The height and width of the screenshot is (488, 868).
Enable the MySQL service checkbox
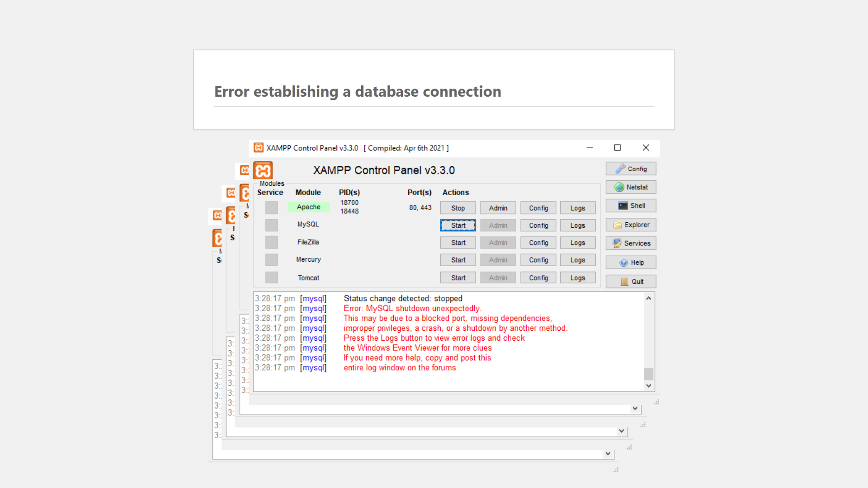pos(271,225)
